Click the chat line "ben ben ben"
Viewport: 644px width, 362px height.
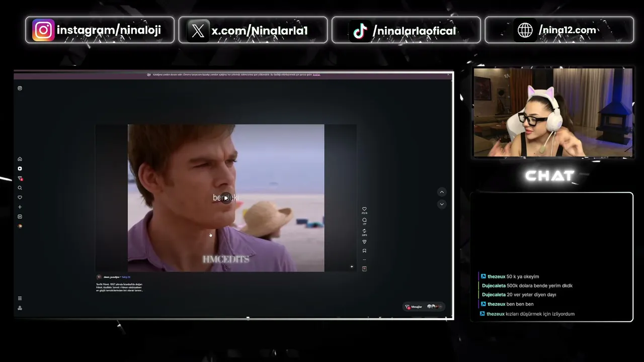[x=520, y=304]
